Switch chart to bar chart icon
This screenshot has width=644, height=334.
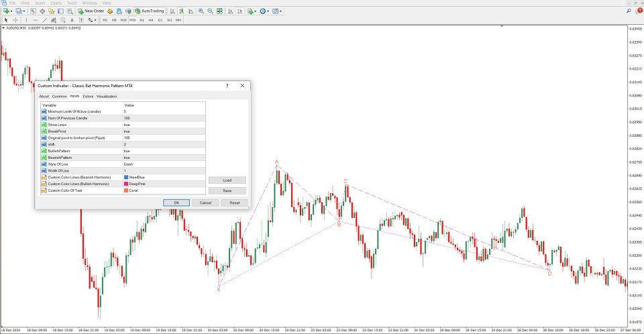click(x=172, y=11)
